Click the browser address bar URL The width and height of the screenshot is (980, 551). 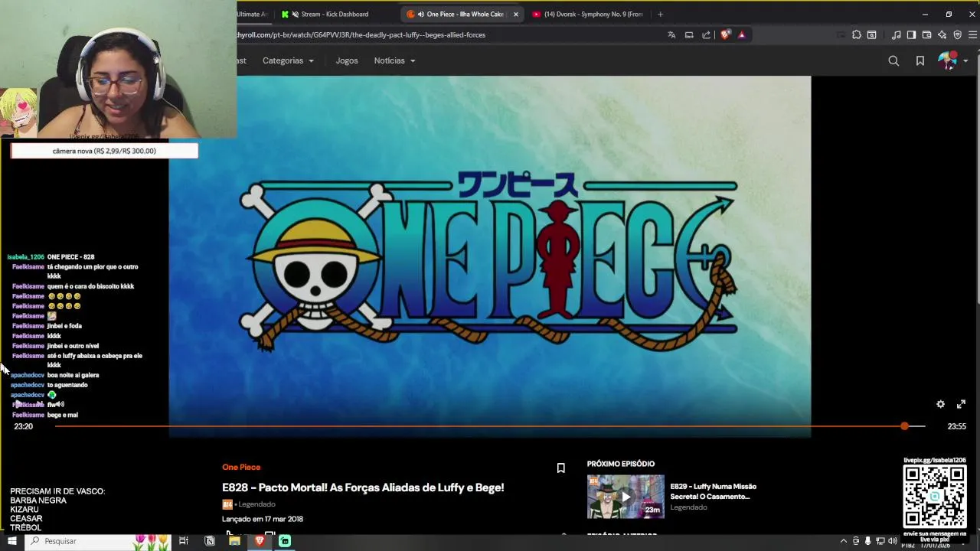pos(361,34)
